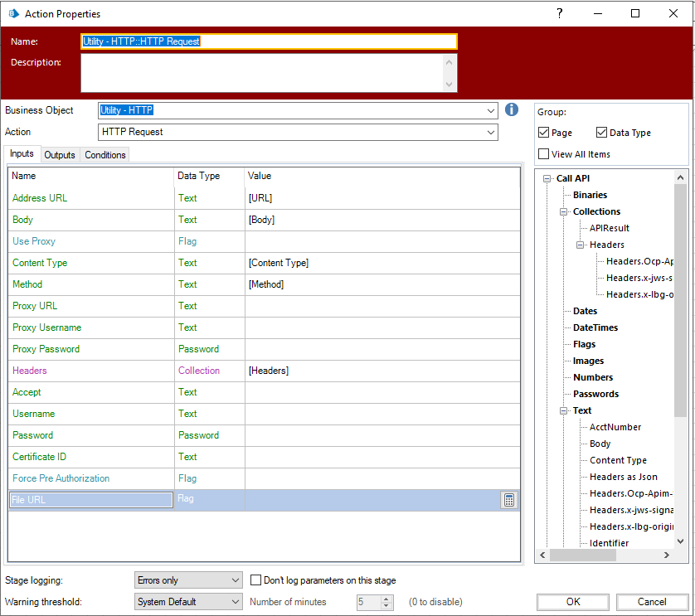Click the Cancel button

point(652,602)
